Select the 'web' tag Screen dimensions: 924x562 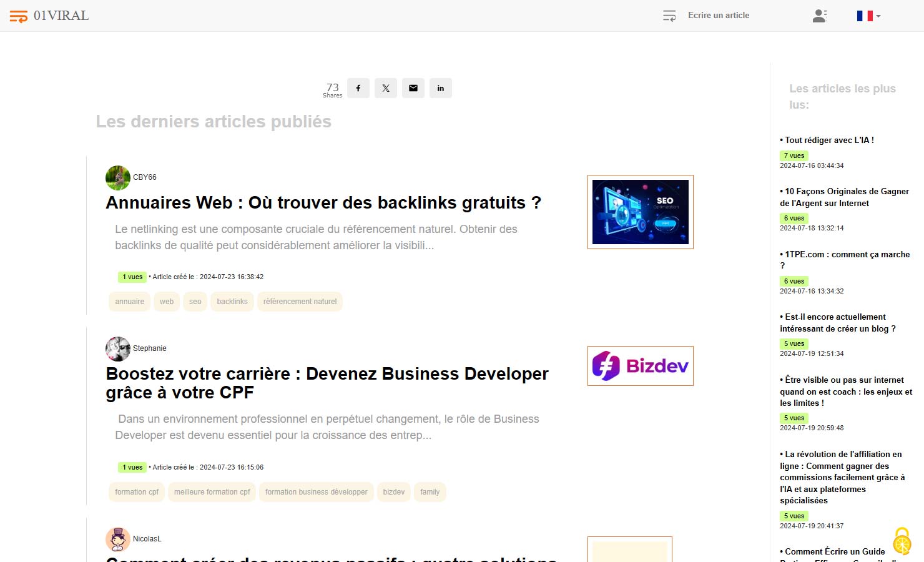point(167,302)
